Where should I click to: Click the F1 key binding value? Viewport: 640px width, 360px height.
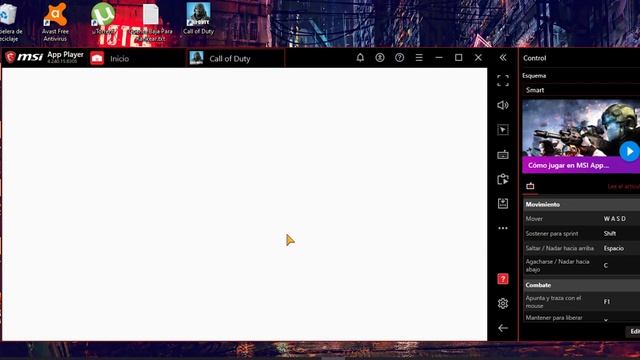click(607, 302)
